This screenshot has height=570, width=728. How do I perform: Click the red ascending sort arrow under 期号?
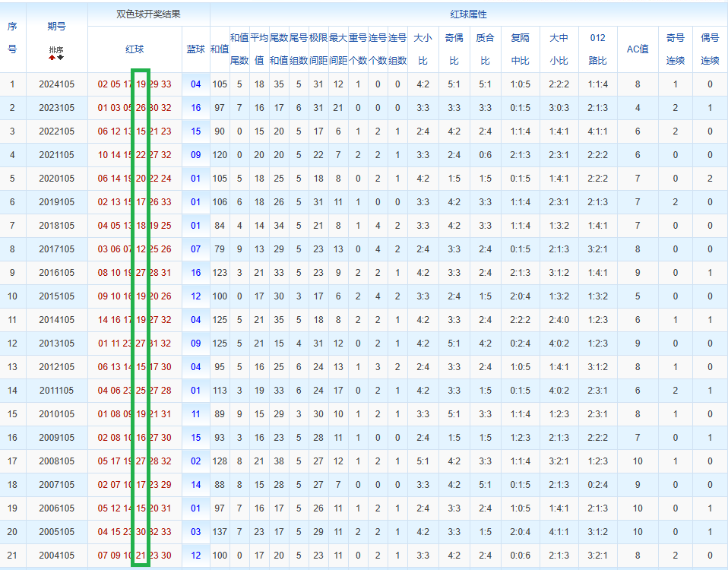52,57
